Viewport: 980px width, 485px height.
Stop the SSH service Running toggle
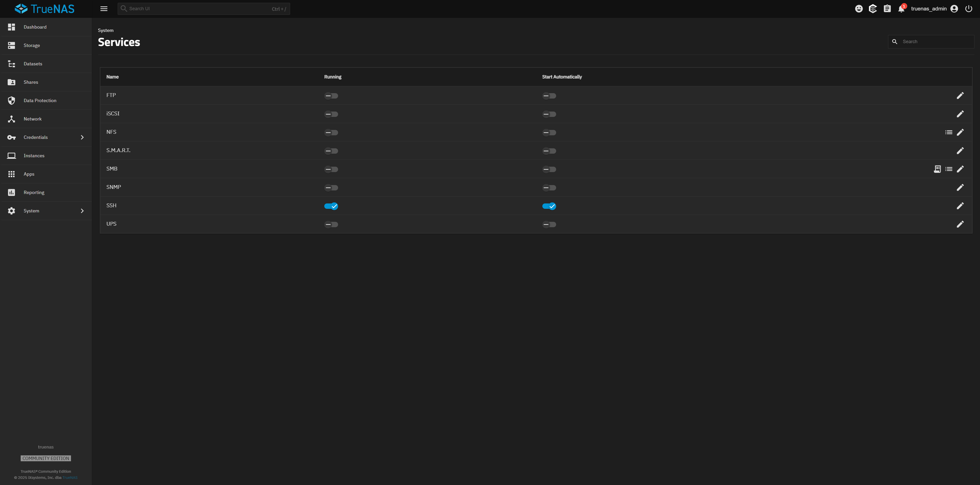[x=331, y=206]
